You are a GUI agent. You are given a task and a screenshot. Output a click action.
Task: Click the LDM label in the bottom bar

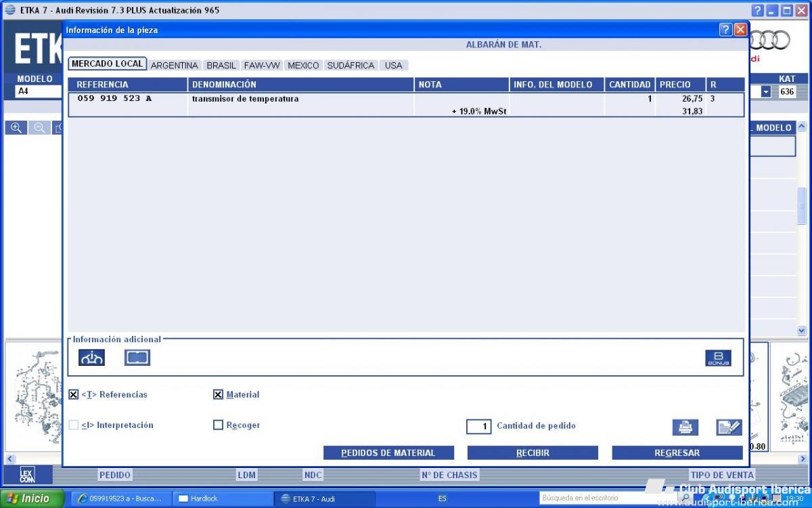point(246,475)
